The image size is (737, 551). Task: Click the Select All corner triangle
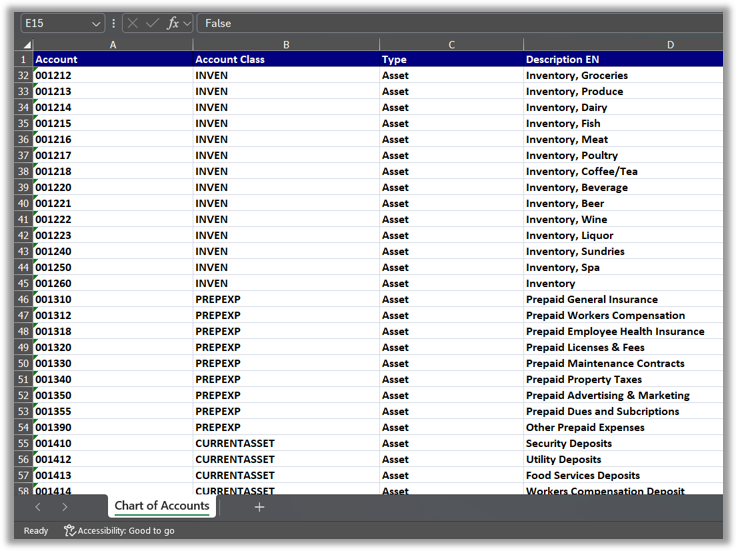coord(26,45)
